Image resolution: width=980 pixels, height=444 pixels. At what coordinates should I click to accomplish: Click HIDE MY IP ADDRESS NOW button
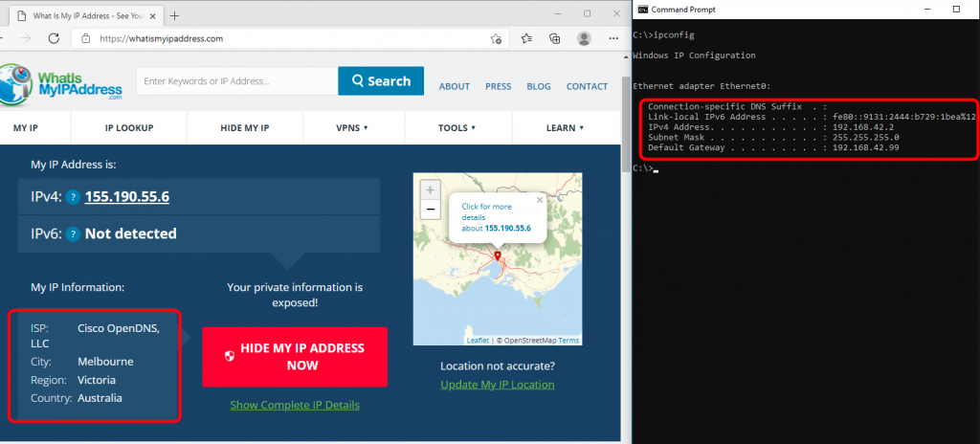tap(295, 357)
